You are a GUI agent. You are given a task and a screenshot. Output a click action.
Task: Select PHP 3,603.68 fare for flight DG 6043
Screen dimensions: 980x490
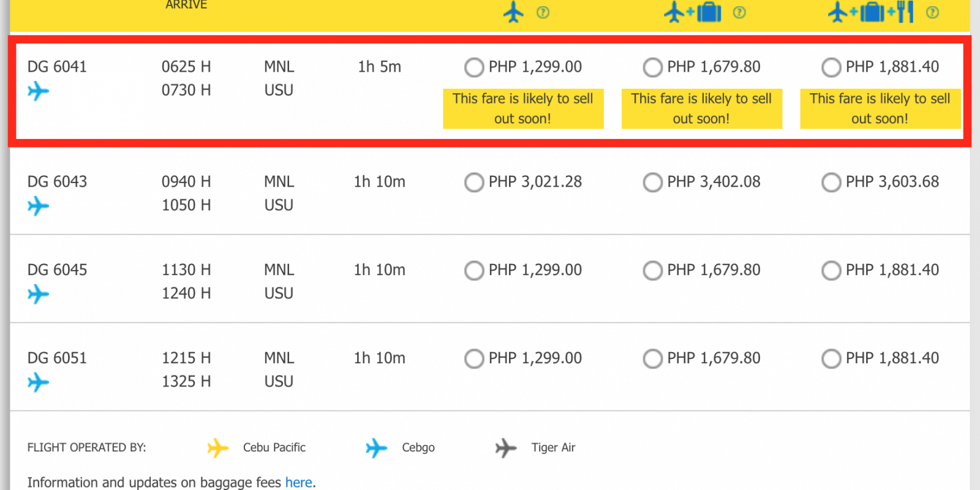pyautogui.click(x=831, y=183)
